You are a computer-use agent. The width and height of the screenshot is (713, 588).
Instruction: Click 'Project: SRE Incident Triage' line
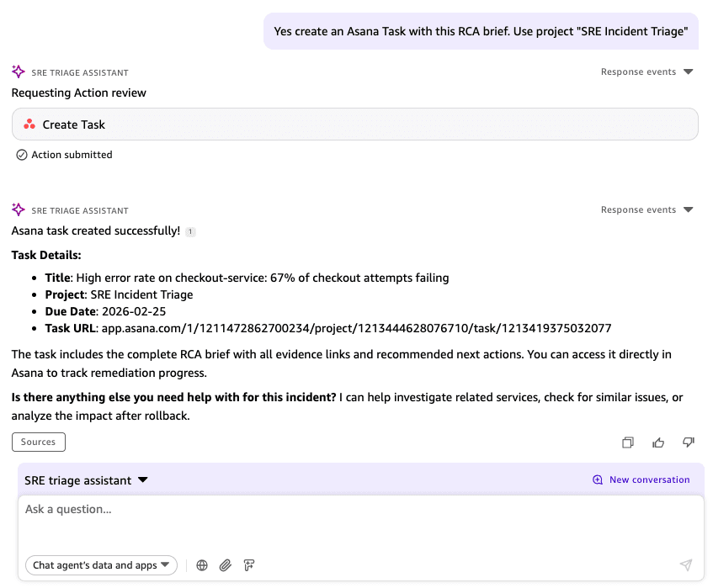(x=120, y=295)
